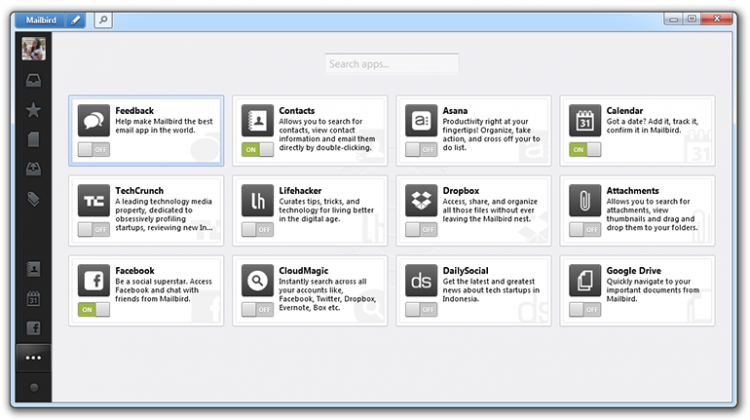Select the DailySocial card title
750x420 pixels.
tap(465, 270)
